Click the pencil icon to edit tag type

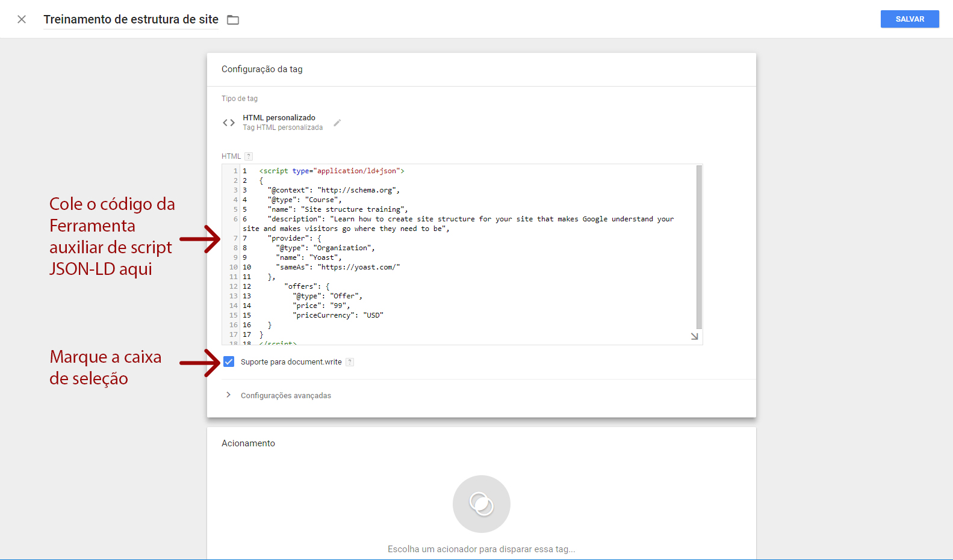point(337,123)
